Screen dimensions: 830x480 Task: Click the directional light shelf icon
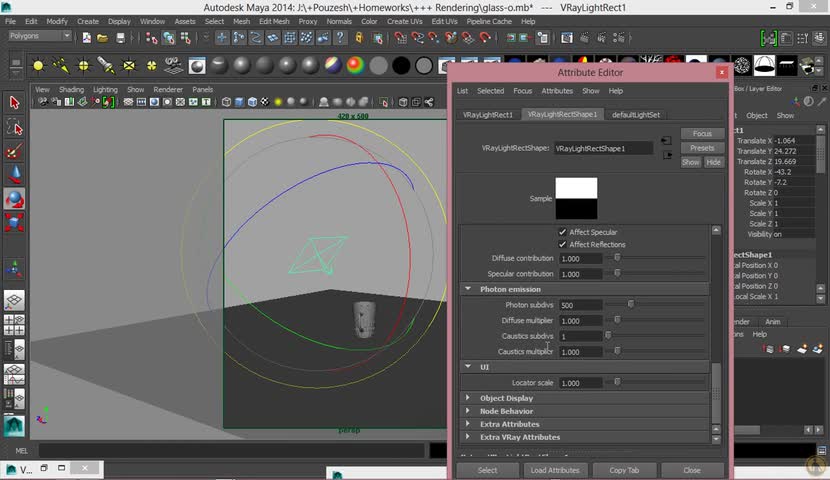[61, 66]
